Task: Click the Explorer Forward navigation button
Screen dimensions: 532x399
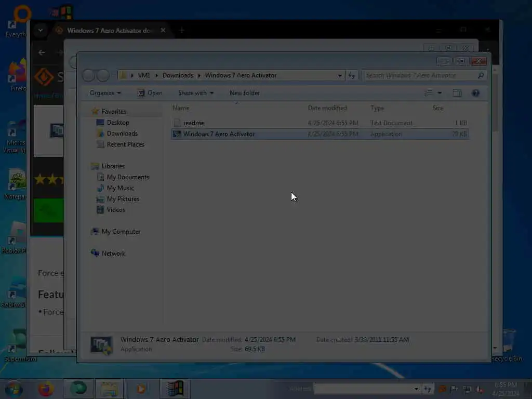Action: (x=103, y=75)
